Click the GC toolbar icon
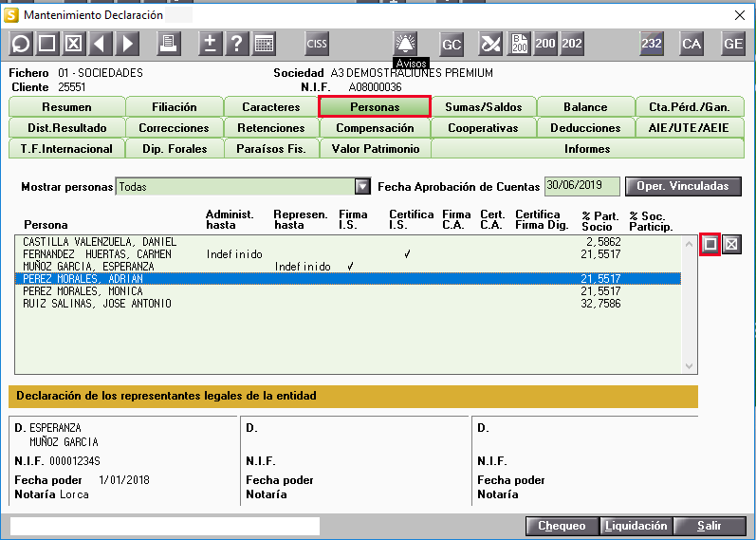 click(x=452, y=44)
